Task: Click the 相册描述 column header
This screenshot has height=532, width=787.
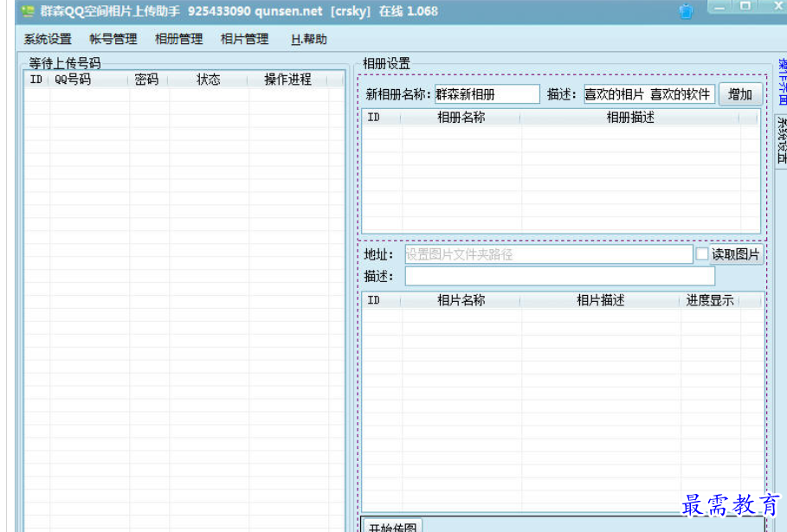Action: 630,118
